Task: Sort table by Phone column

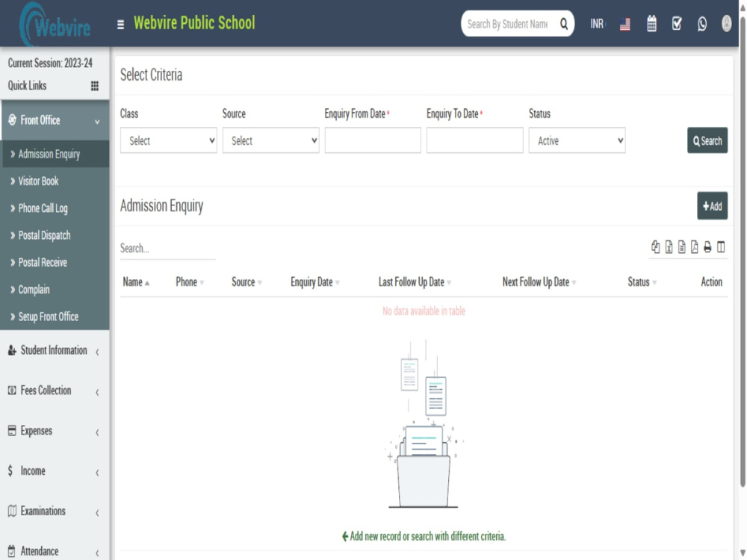Action: point(190,282)
